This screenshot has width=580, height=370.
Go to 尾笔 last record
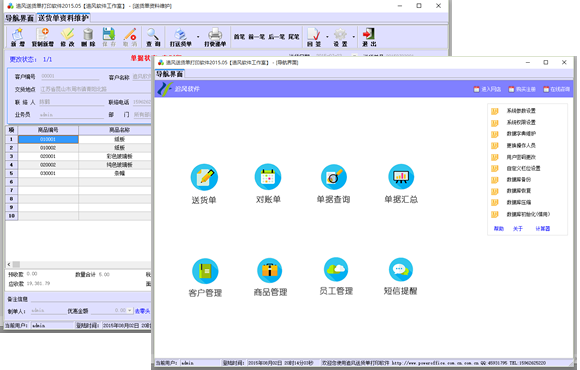[294, 37]
